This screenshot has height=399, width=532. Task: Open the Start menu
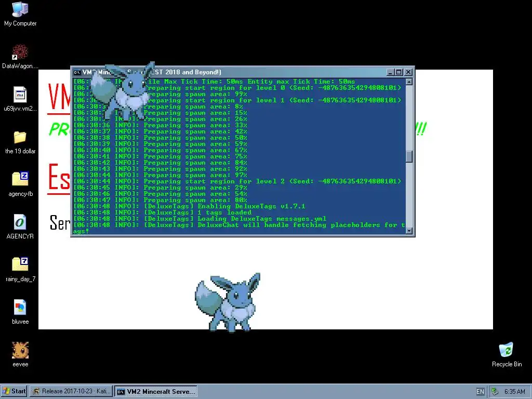point(14,391)
